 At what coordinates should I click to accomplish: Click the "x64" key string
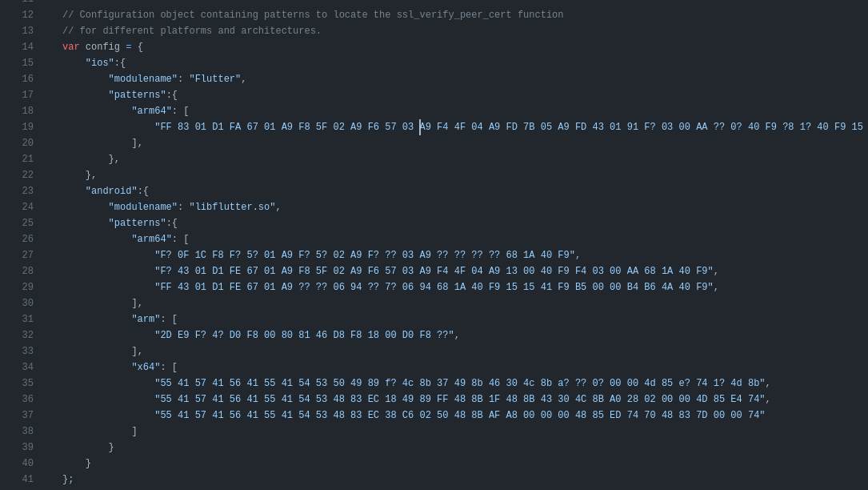[146, 367]
